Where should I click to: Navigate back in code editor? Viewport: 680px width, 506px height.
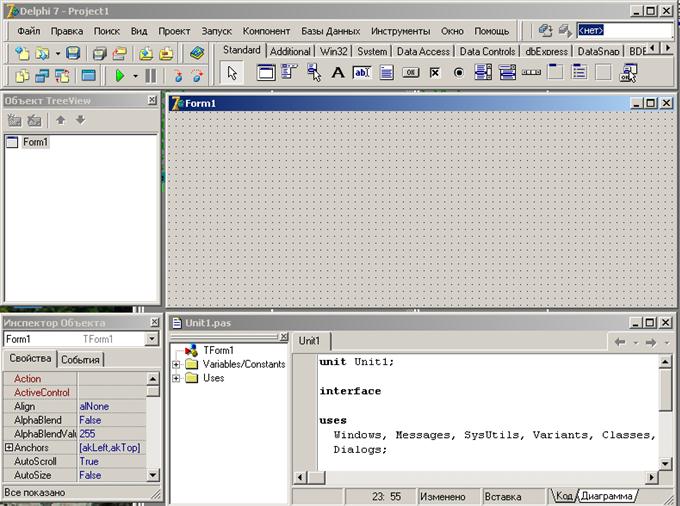pyautogui.click(x=620, y=343)
